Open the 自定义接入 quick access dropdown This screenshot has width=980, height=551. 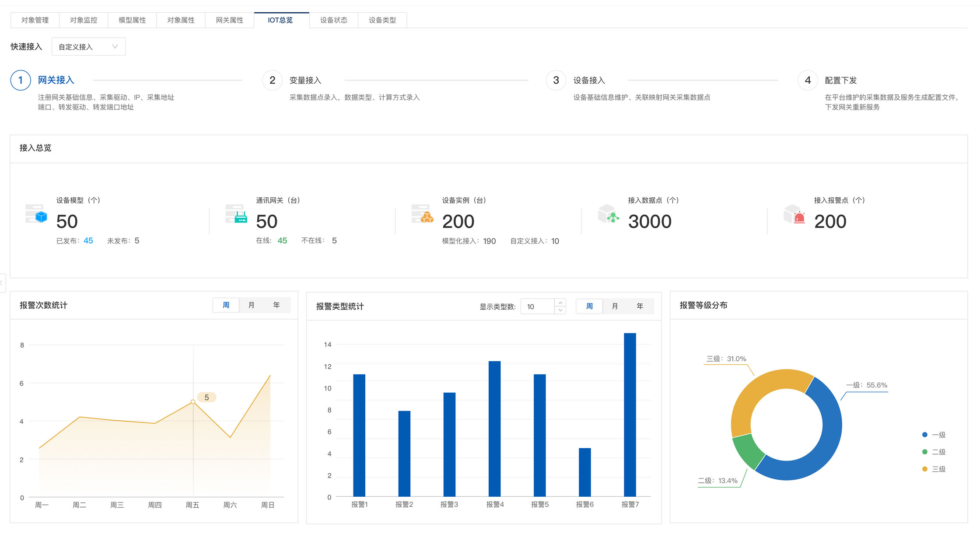(88, 47)
